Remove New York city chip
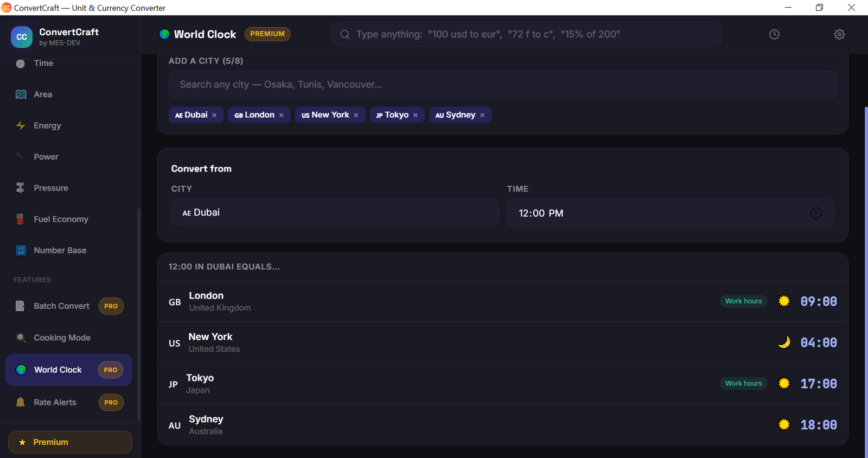 [356, 115]
